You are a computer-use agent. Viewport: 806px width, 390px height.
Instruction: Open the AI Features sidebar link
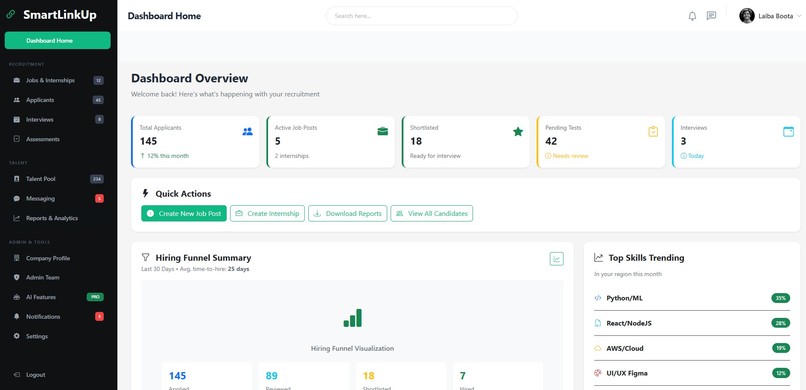click(58, 298)
